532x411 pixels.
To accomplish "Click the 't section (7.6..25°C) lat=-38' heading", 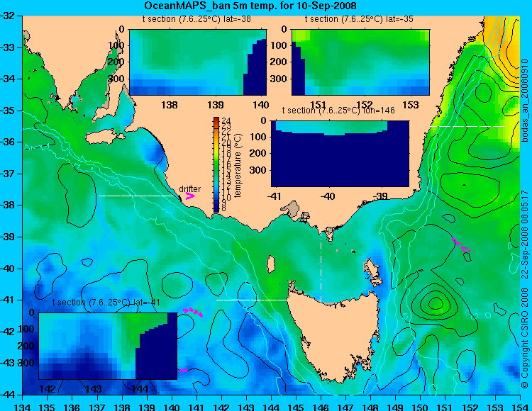I will [196, 19].
